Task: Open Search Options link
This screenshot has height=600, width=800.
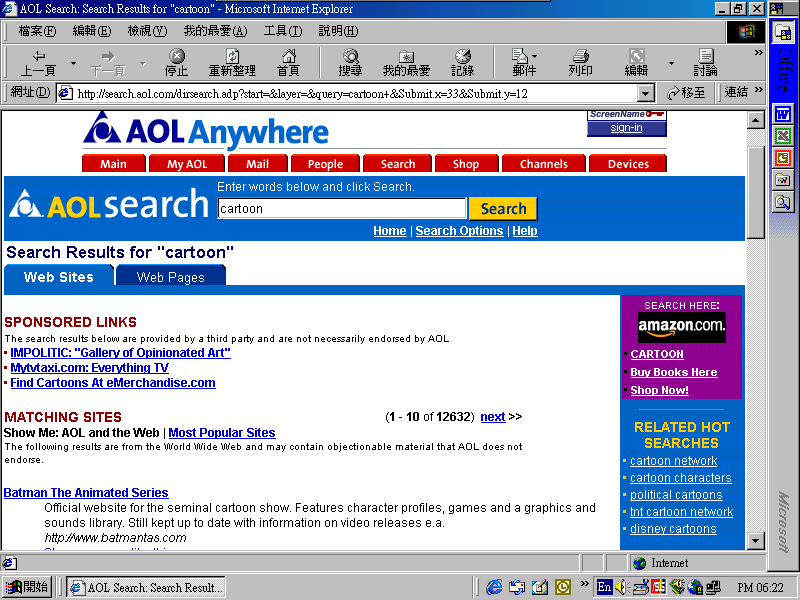Action: pyautogui.click(x=459, y=231)
